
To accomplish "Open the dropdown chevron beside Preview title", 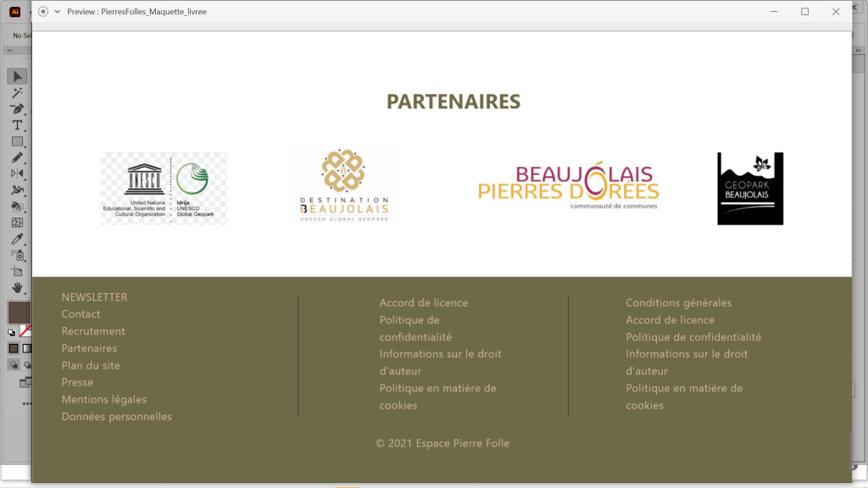I will click(58, 12).
